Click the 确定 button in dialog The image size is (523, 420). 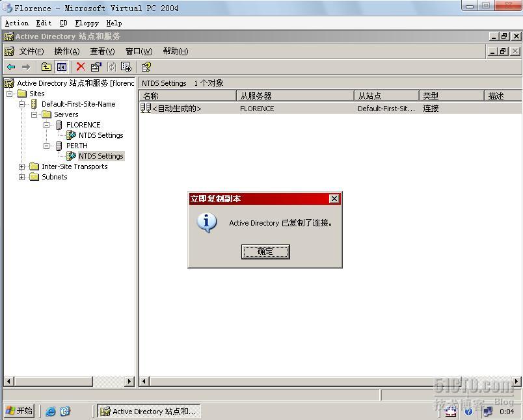tap(265, 252)
